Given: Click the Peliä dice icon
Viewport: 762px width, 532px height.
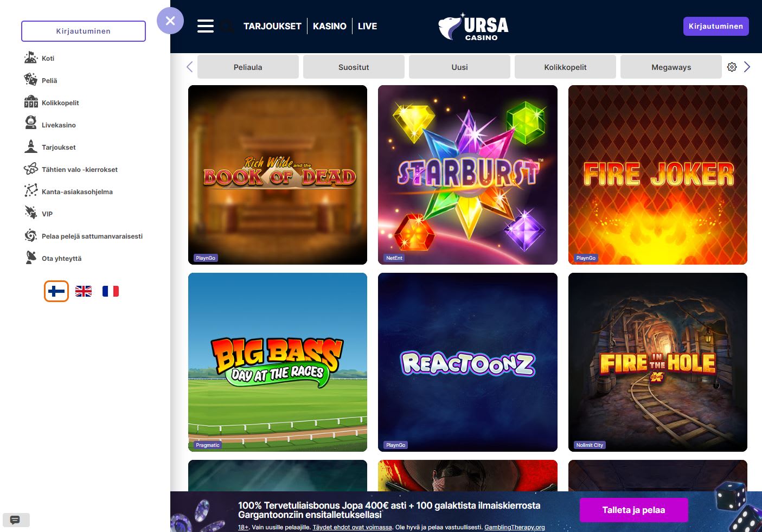Looking at the screenshot, I should (30, 80).
